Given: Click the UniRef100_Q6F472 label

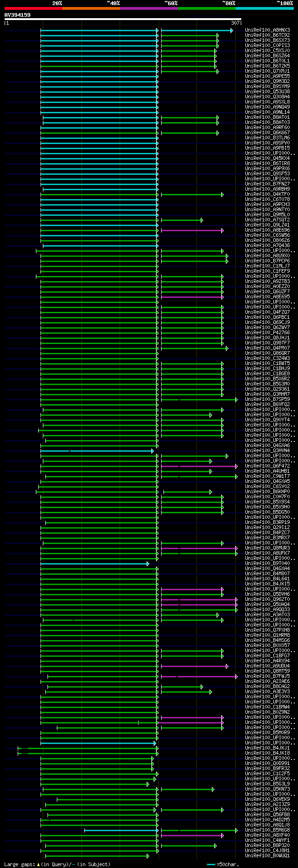Looking at the screenshot, I should point(267,466).
